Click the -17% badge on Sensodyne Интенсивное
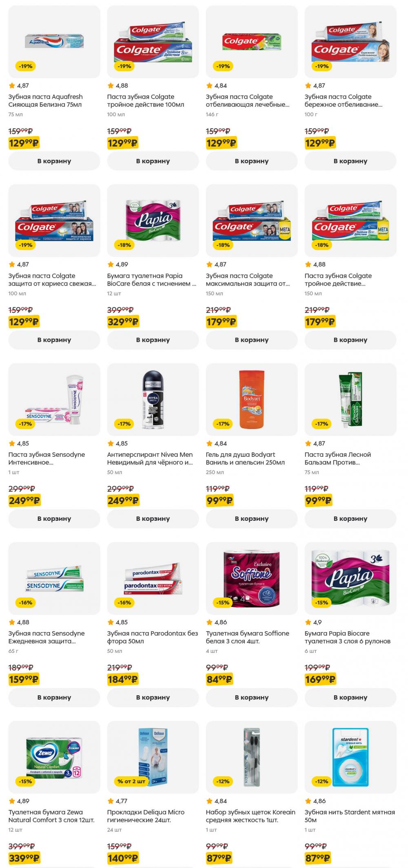This screenshot has height=868, width=408. coord(26,424)
